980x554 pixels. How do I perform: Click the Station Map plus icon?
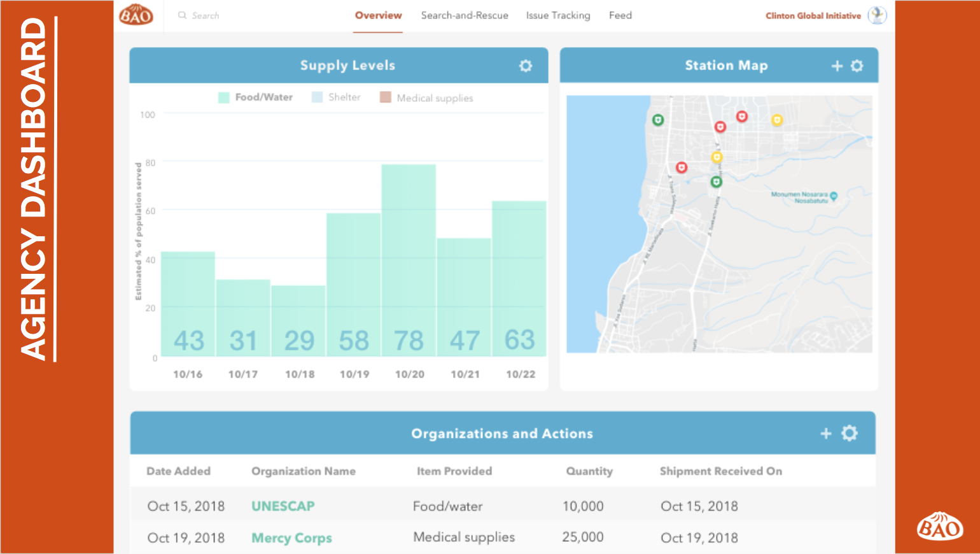point(837,66)
